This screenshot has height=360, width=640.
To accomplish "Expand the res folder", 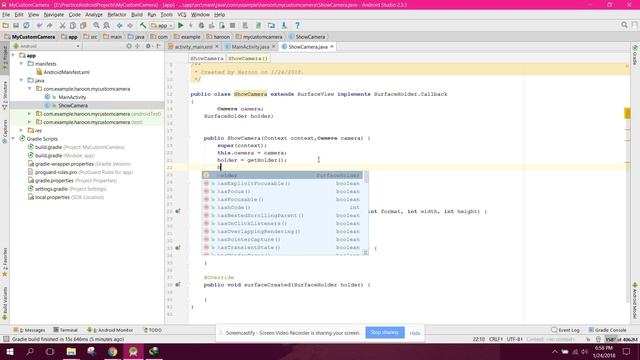I will click(22, 130).
